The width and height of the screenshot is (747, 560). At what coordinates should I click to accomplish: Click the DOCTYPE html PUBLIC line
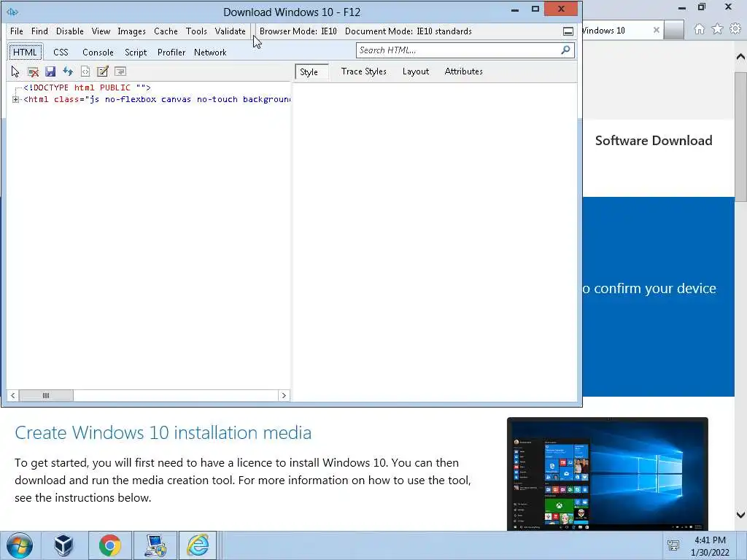point(88,87)
